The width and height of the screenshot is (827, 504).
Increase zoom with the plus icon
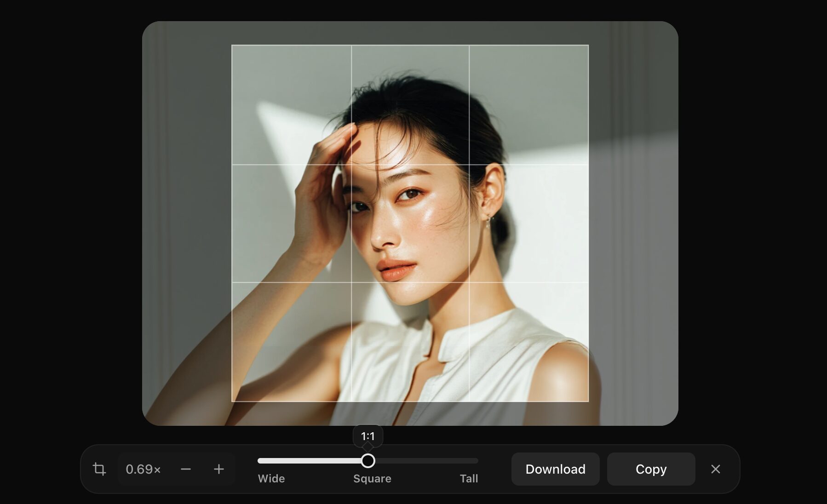tap(219, 469)
